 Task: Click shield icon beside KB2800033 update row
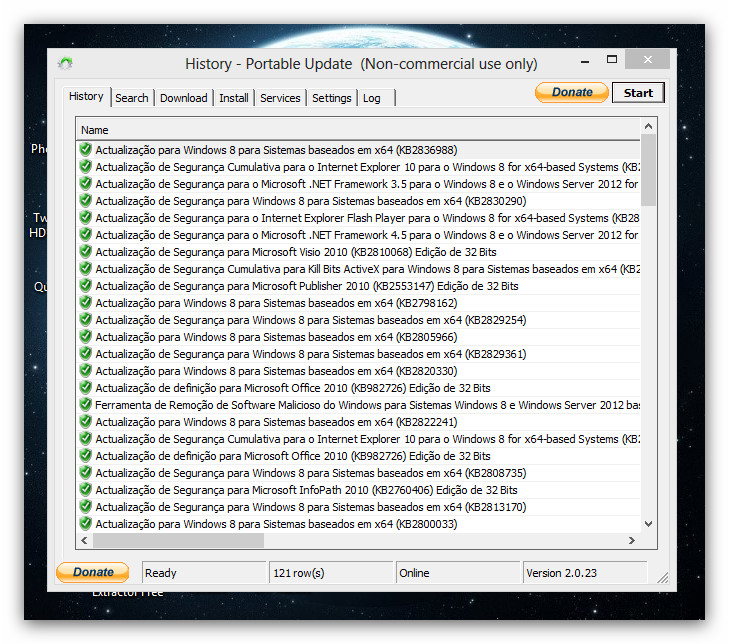[x=85, y=524]
